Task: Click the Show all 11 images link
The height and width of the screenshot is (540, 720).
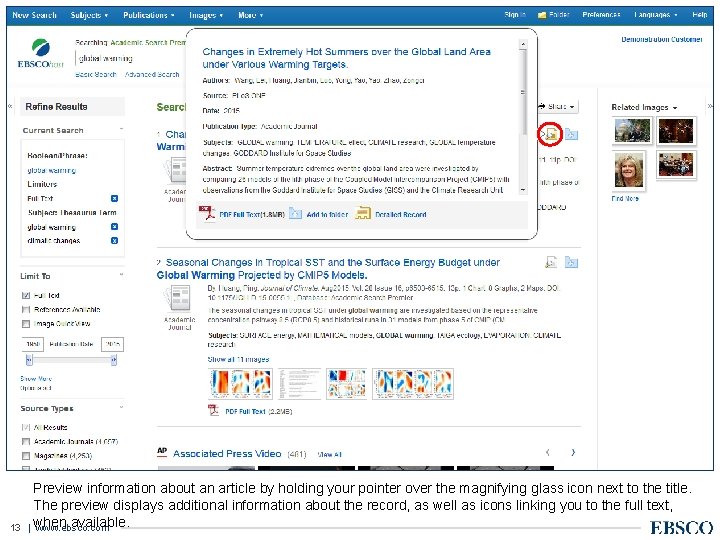Action: (238, 359)
